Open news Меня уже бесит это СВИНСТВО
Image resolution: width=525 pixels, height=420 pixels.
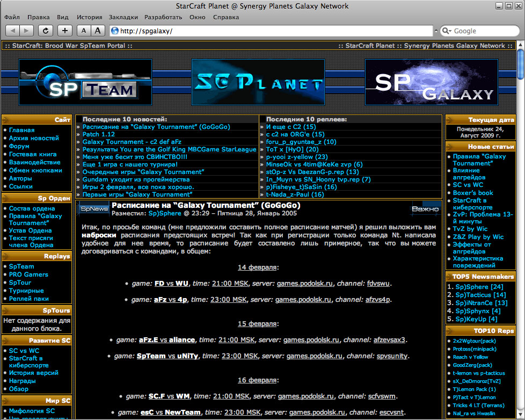(135, 157)
